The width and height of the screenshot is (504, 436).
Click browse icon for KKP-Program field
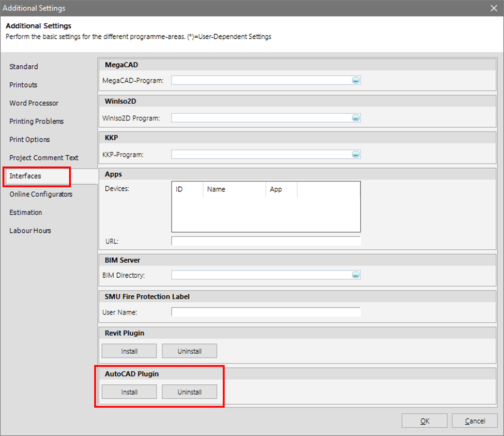point(356,154)
